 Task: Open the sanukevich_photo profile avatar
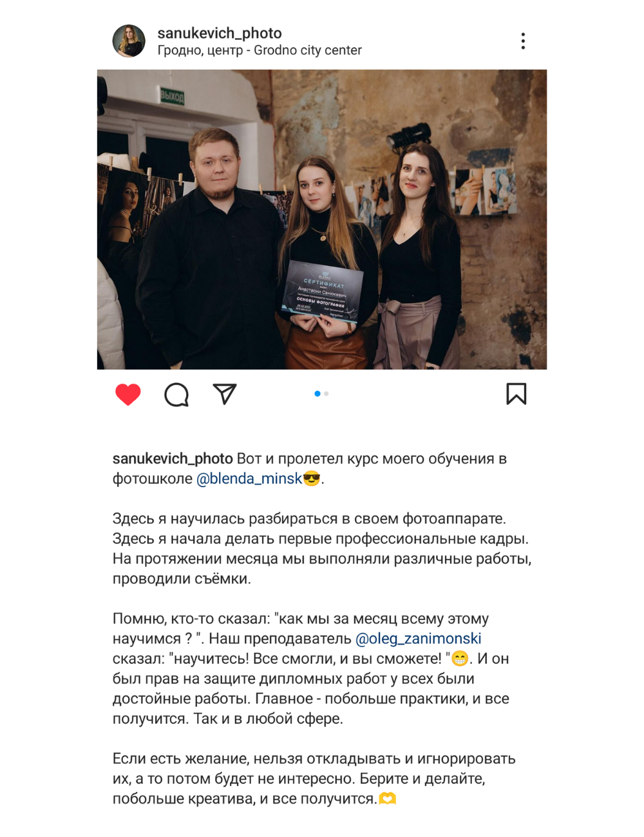point(129,41)
